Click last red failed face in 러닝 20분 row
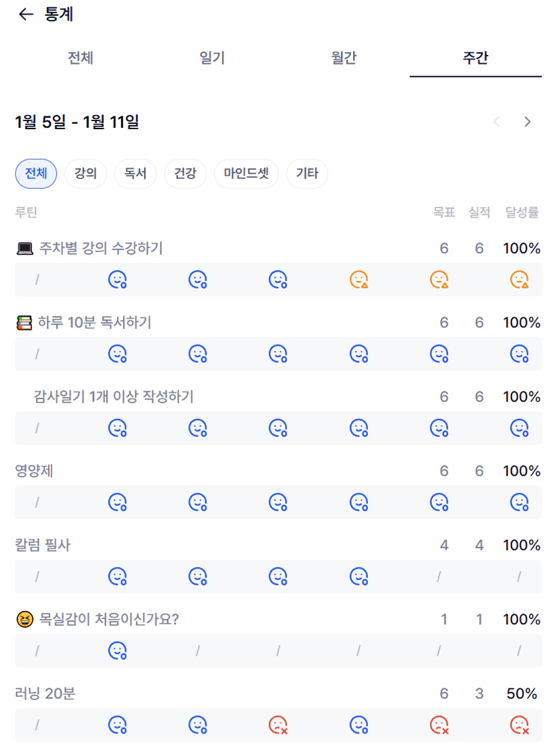 [520, 725]
